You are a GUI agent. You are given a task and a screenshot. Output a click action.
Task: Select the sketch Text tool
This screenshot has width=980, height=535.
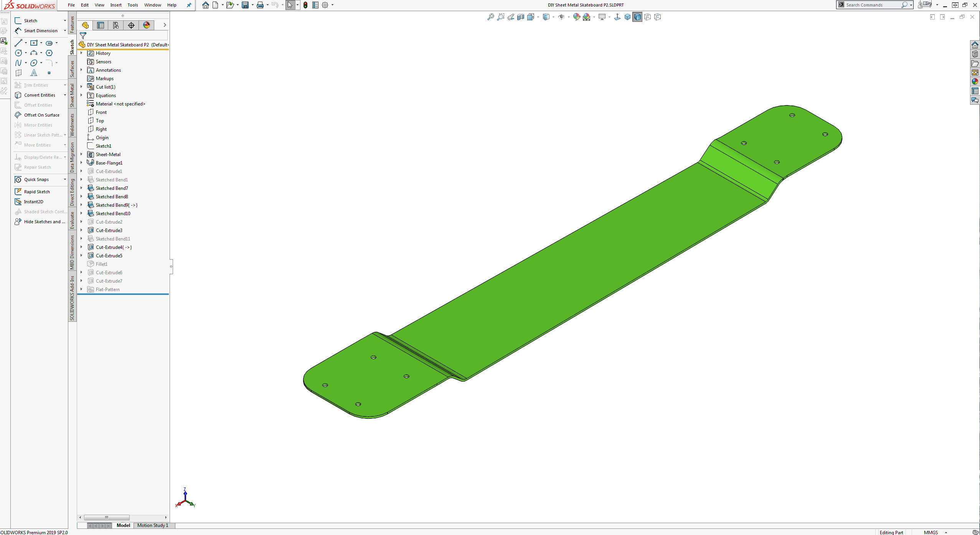34,73
